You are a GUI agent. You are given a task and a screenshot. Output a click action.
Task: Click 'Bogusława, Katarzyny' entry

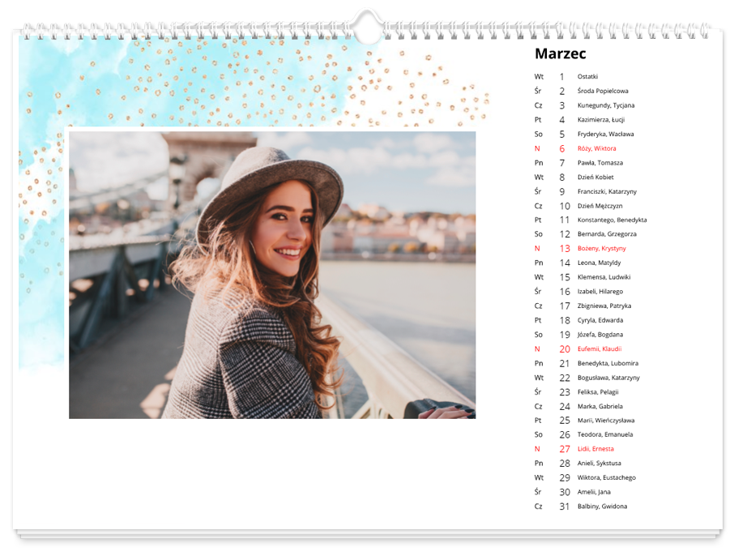click(x=608, y=378)
